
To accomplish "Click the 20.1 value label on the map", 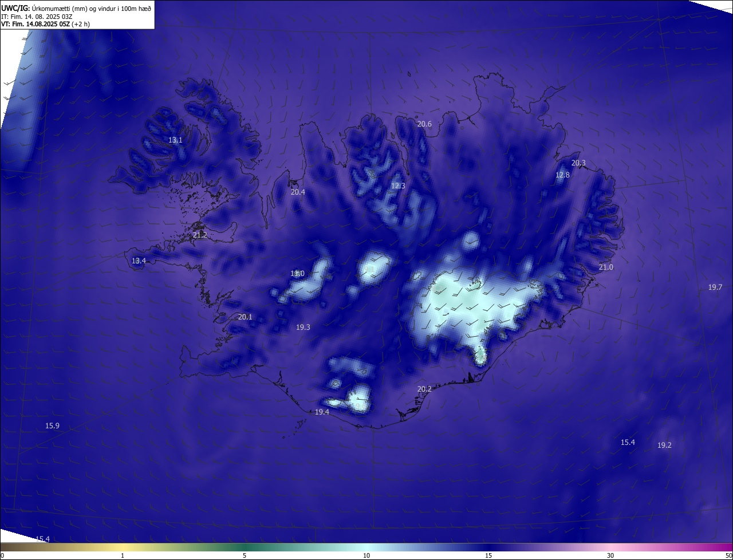I will tap(245, 317).
